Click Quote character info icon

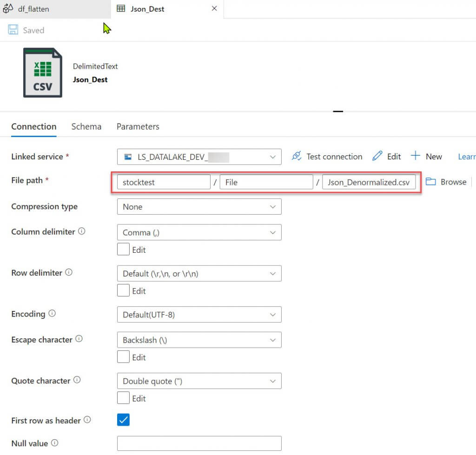pos(77,380)
